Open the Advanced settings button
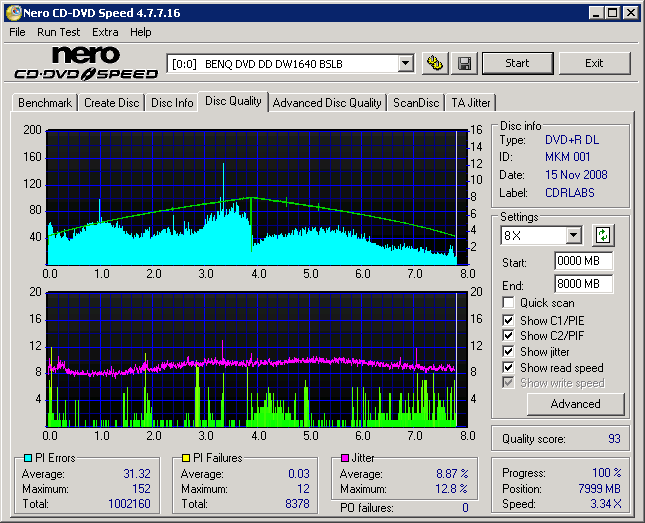 575,404
